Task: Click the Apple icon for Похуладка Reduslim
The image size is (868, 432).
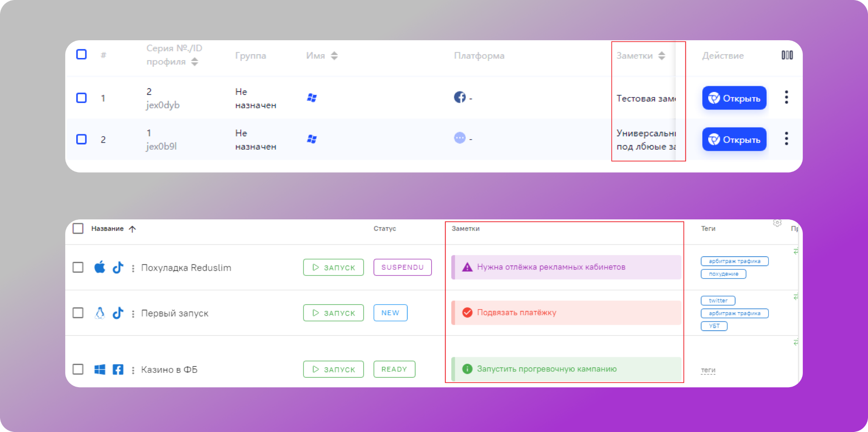Action: [100, 267]
